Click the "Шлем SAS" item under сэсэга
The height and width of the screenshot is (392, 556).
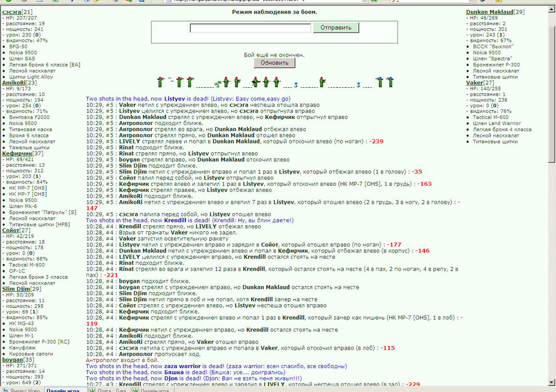click(x=22, y=59)
